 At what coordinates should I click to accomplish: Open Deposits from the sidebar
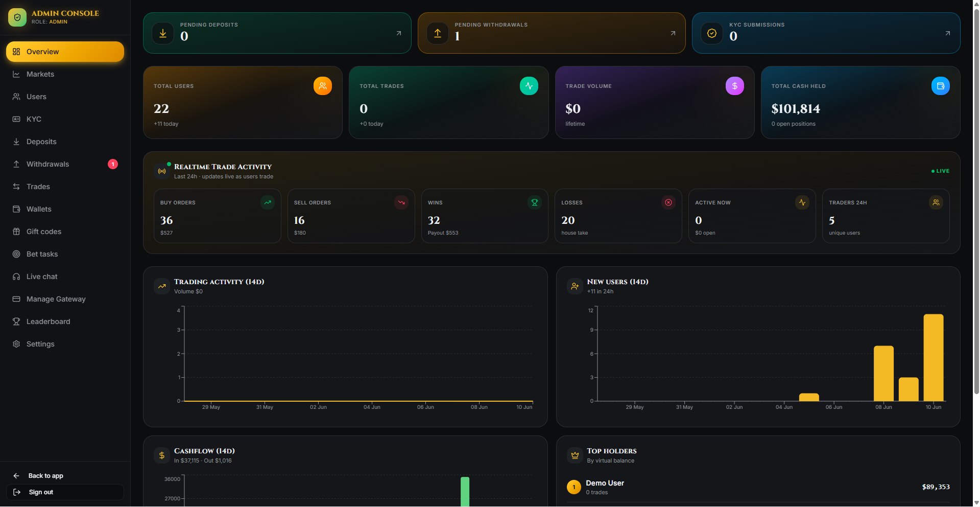click(65, 142)
